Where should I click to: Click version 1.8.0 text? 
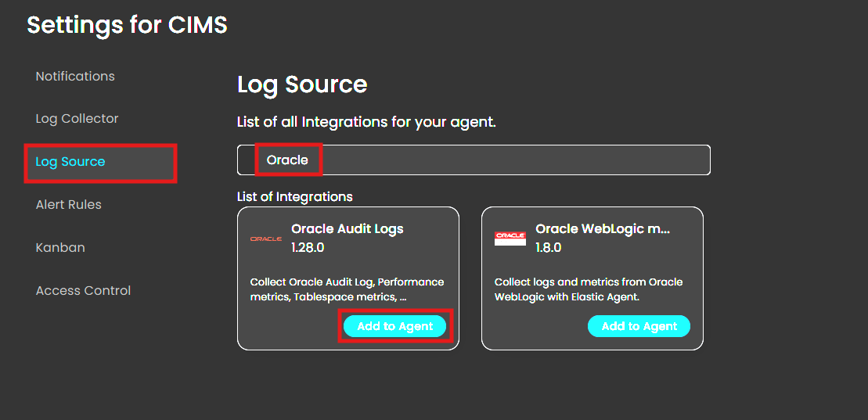point(549,247)
